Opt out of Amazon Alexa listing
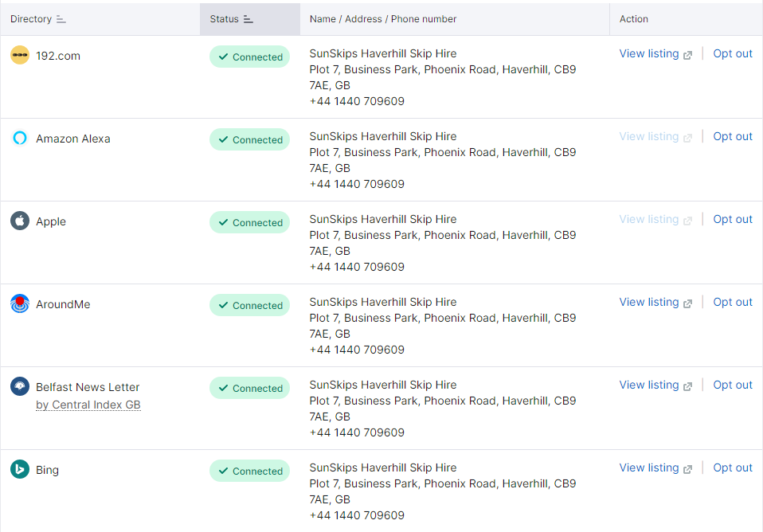Viewport: 763px width, 532px height. 733,136
